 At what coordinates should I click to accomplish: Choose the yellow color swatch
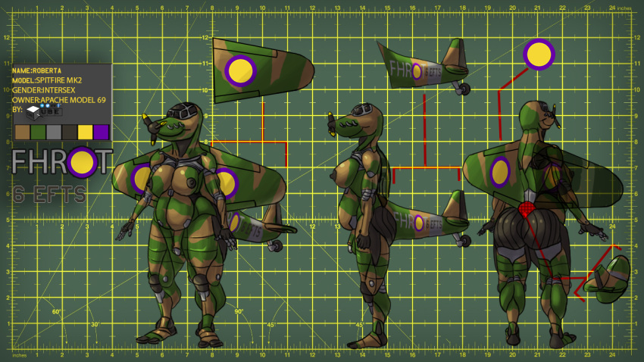(85, 132)
